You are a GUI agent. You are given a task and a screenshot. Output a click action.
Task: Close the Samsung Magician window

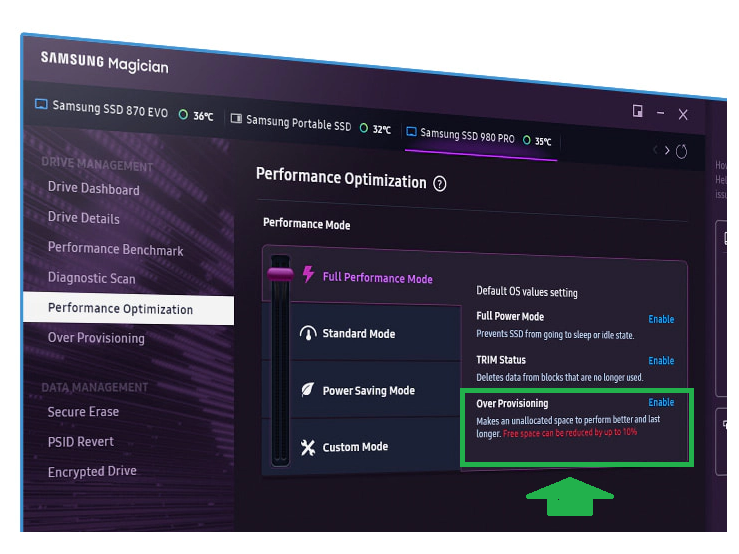(x=683, y=114)
